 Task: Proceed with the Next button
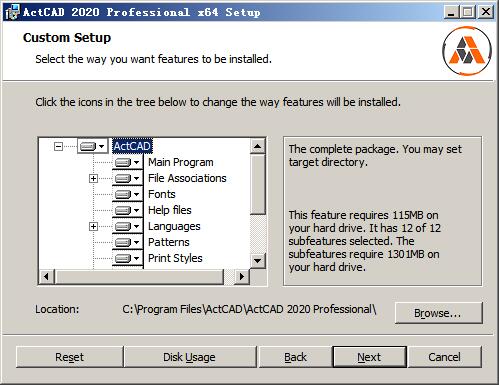coord(369,357)
